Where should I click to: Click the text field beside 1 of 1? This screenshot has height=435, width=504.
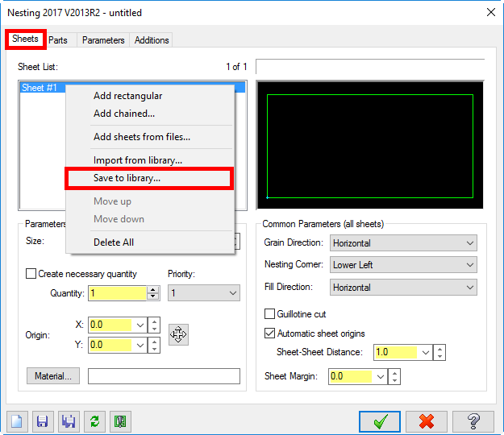click(x=370, y=66)
